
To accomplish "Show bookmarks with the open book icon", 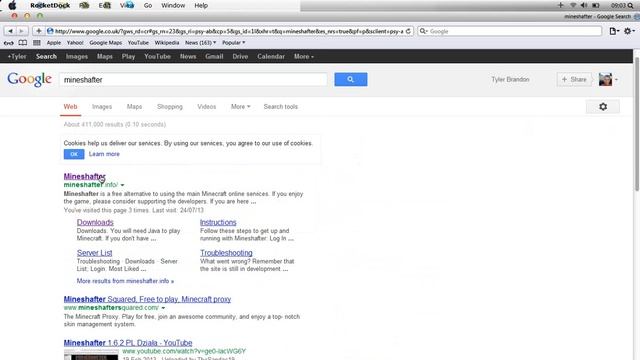I will click(23, 43).
